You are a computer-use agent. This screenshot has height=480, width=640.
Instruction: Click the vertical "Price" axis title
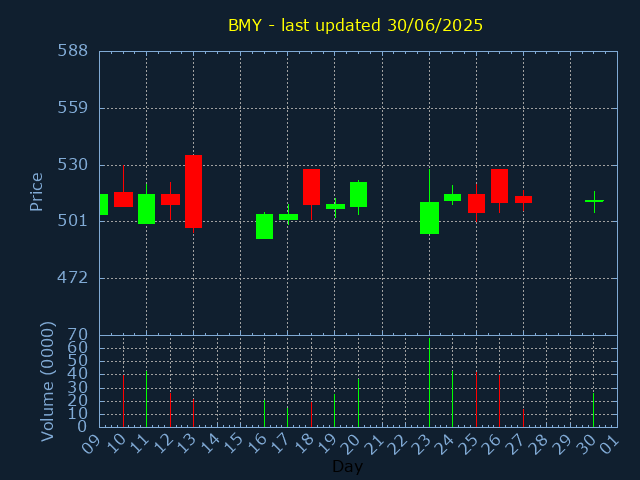[36, 192]
